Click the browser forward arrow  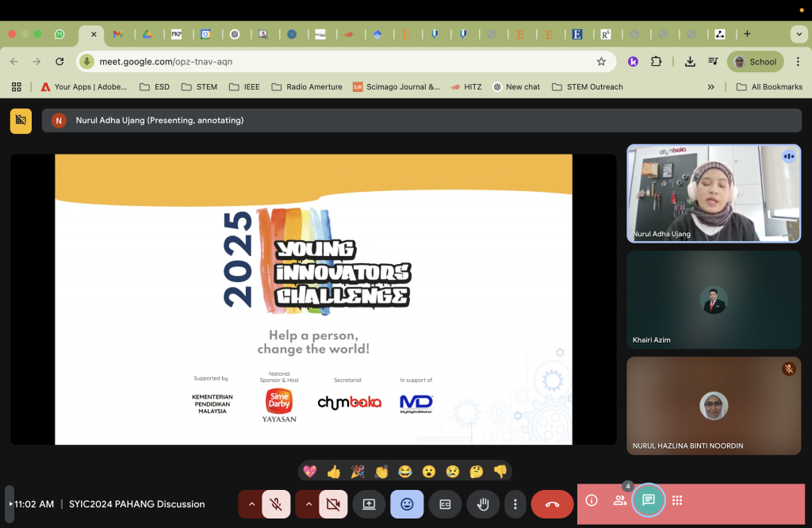[x=36, y=62]
